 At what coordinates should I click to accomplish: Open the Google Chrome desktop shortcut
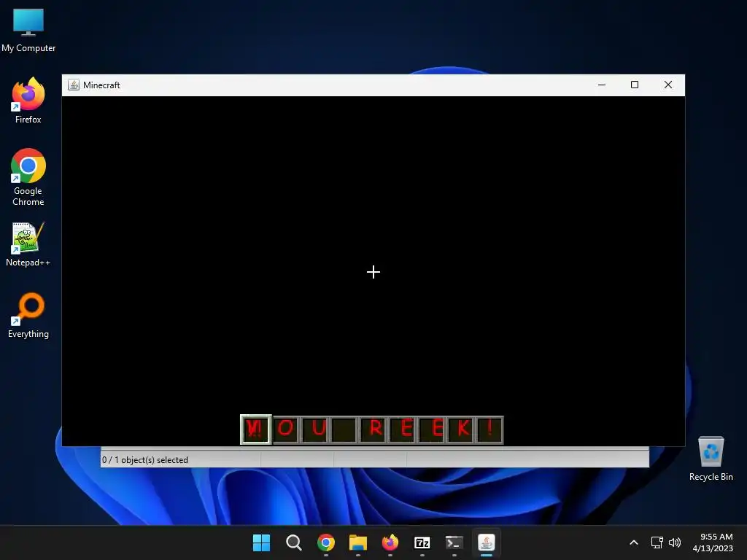coord(28,177)
